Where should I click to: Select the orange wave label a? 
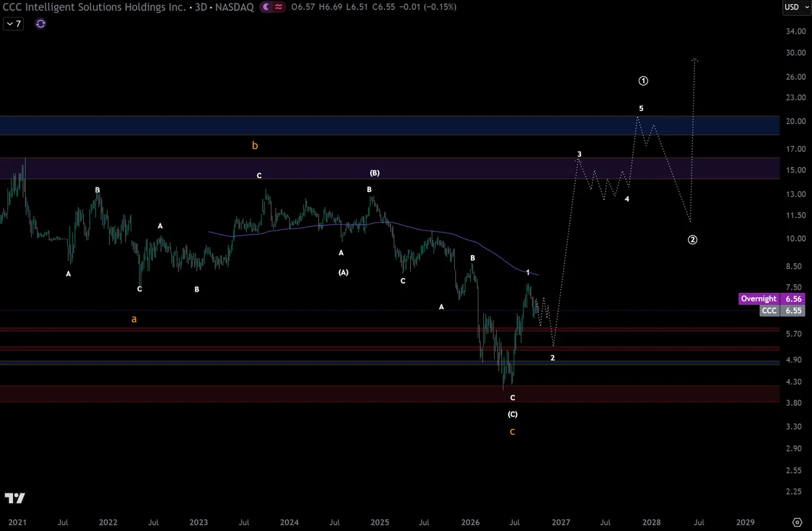click(x=134, y=319)
